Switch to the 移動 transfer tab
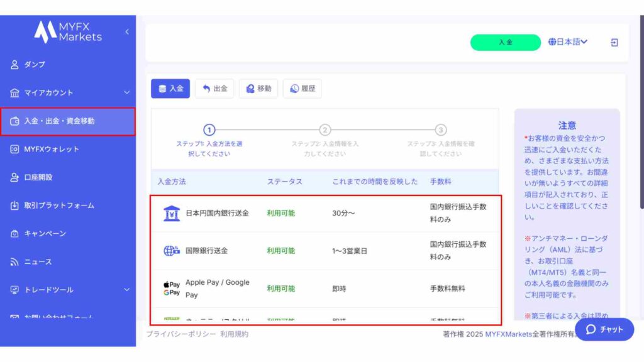 coord(258,89)
